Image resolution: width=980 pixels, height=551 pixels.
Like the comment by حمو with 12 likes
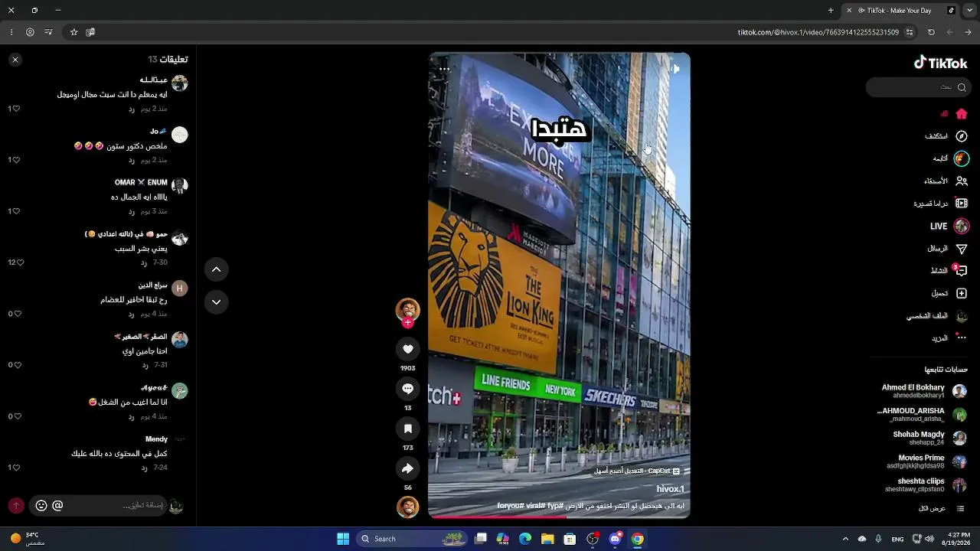(20, 262)
